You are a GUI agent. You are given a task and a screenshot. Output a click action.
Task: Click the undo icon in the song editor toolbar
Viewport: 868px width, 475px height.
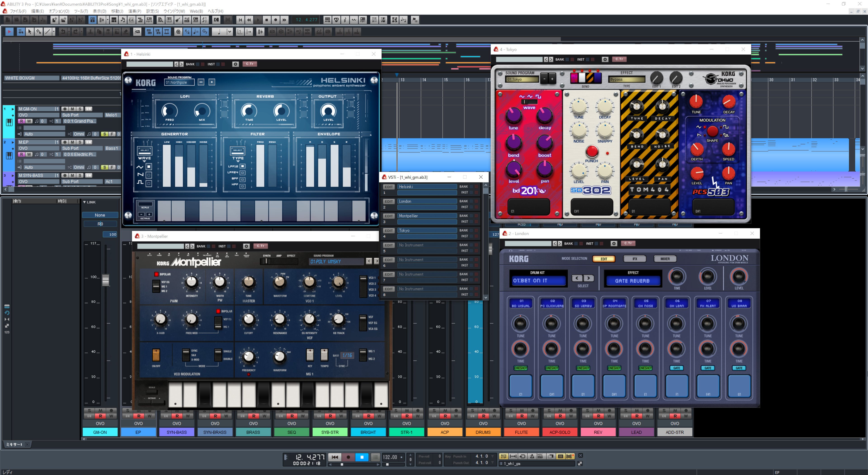point(63,32)
